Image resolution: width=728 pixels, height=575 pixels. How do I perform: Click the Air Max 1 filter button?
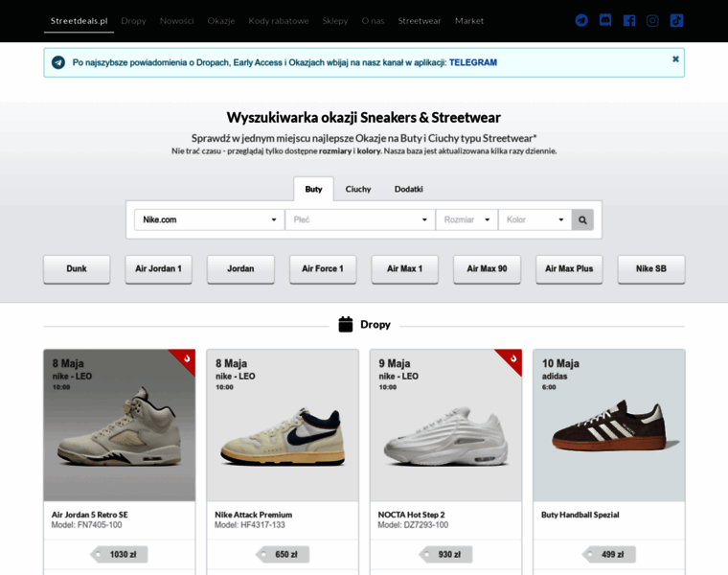coord(405,269)
